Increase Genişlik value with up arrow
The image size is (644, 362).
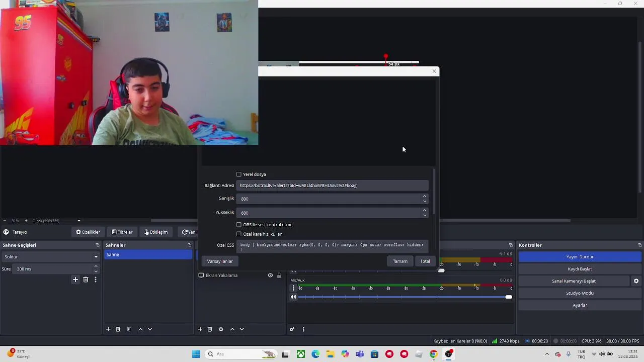(425, 196)
